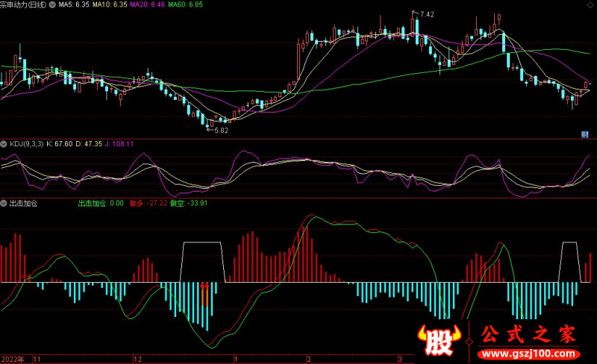Click the month 12 axis label
This screenshot has height=364, width=597.
point(137,359)
